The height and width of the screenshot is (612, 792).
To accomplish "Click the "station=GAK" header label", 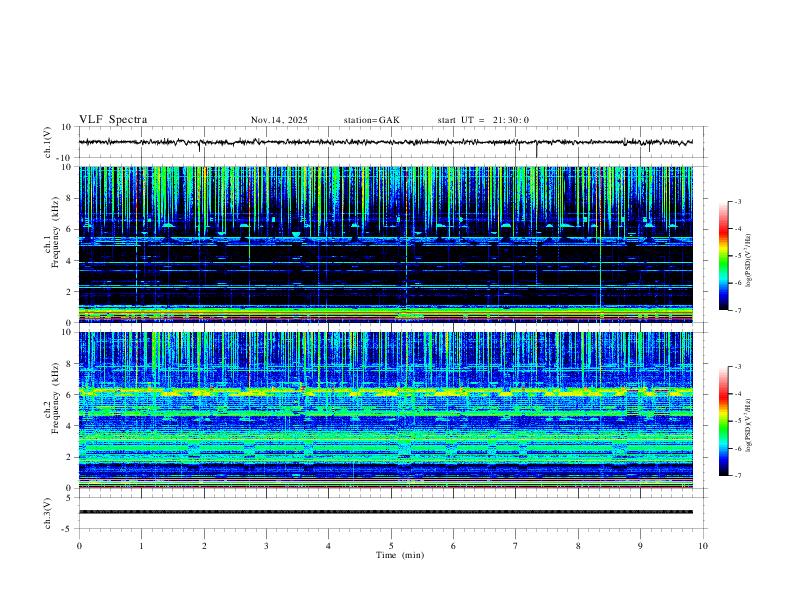I will (372, 120).
